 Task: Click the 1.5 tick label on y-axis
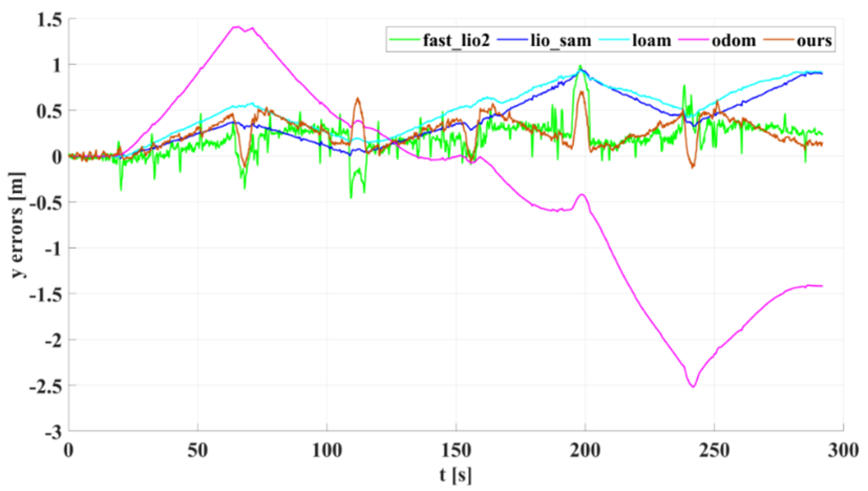tap(49, 19)
